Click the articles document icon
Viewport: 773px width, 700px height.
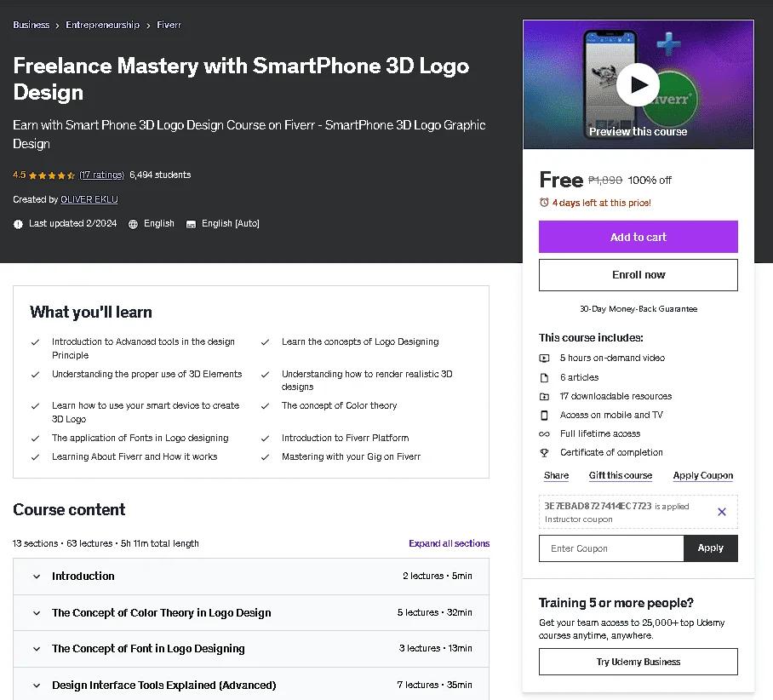[544, 377]
